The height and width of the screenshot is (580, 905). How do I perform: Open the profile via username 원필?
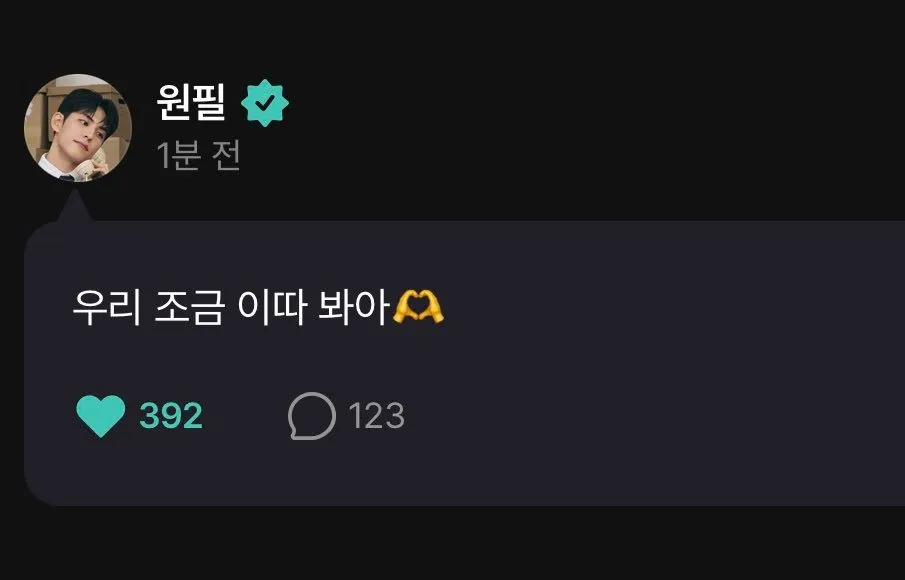pyautogui.click(x=191, y=102)
